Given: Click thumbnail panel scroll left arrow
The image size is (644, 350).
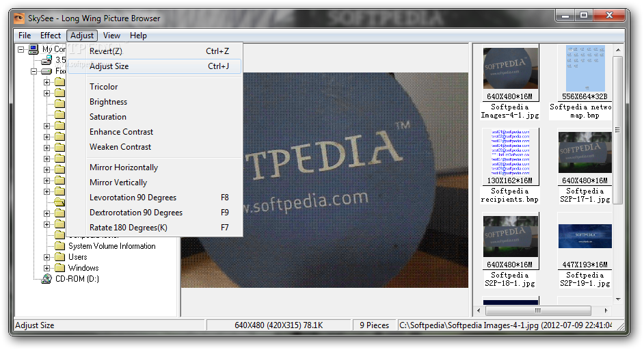Looking at the screenshot, I should pos(479,310).
